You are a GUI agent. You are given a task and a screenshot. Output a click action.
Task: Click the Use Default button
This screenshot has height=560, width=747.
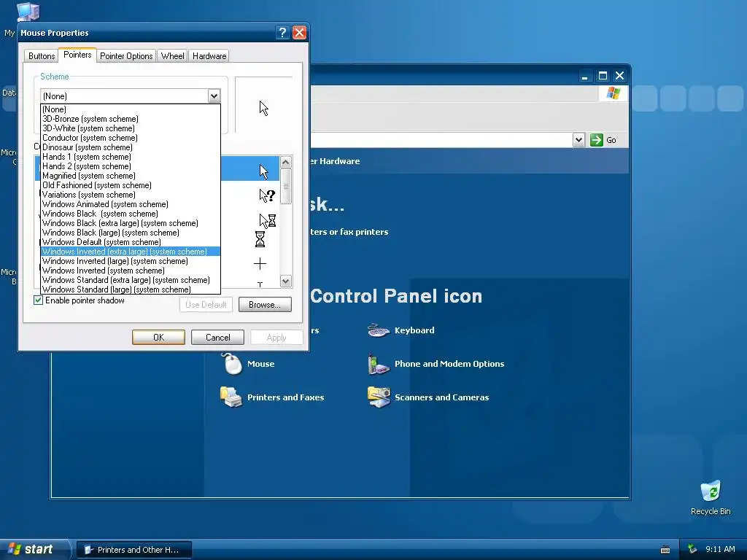tap(206, 305)
